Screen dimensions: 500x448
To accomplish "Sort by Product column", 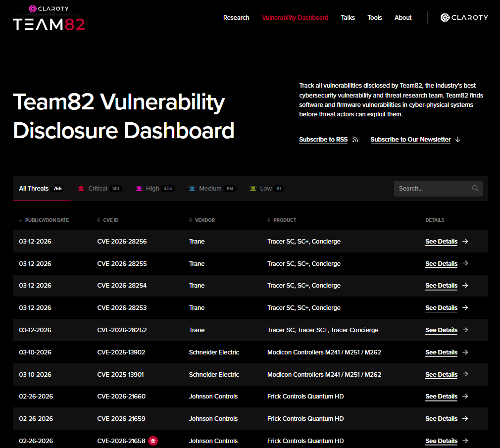I will (282, 220).
